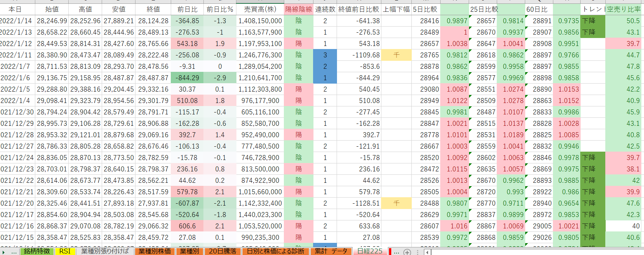The width and height of the screenshot is (644, 255).
Task: Select the 業種別株価 sheet tab
Action: (154, 251)
